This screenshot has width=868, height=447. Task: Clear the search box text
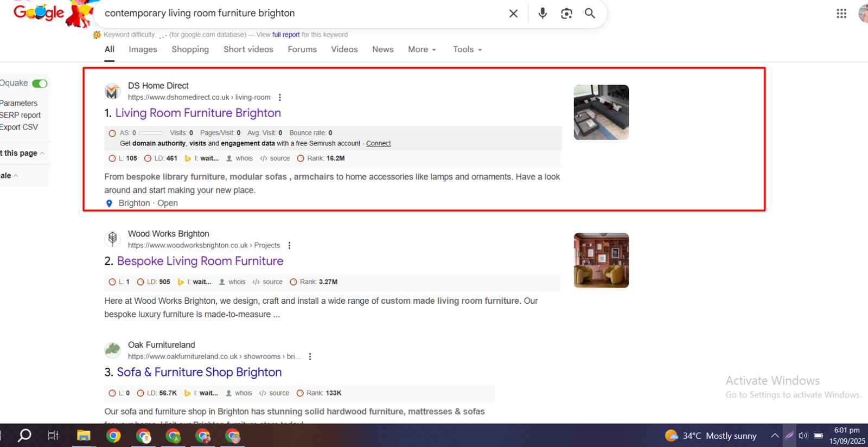point(513,14)
